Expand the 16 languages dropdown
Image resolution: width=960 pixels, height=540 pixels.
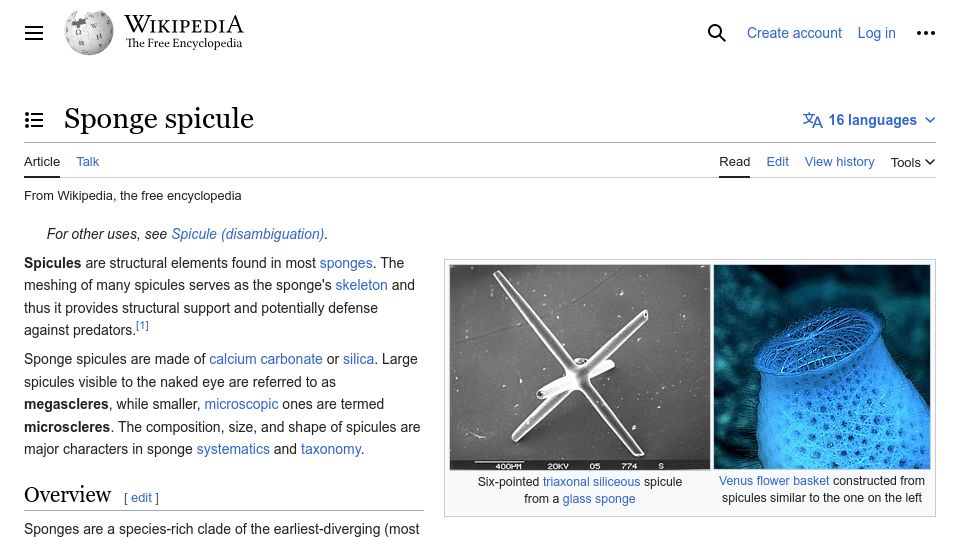[869, 120]
